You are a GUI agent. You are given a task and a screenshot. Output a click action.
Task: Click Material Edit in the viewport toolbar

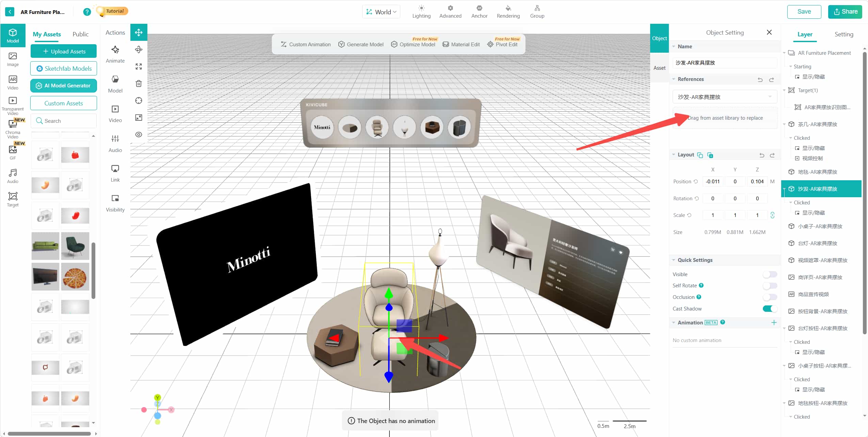tap(461, 45)
